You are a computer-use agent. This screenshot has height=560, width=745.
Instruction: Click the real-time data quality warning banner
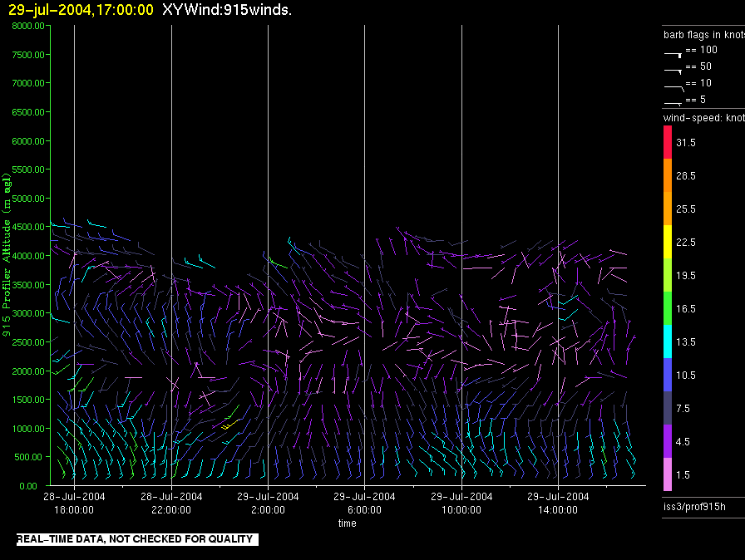pos(137,539)
